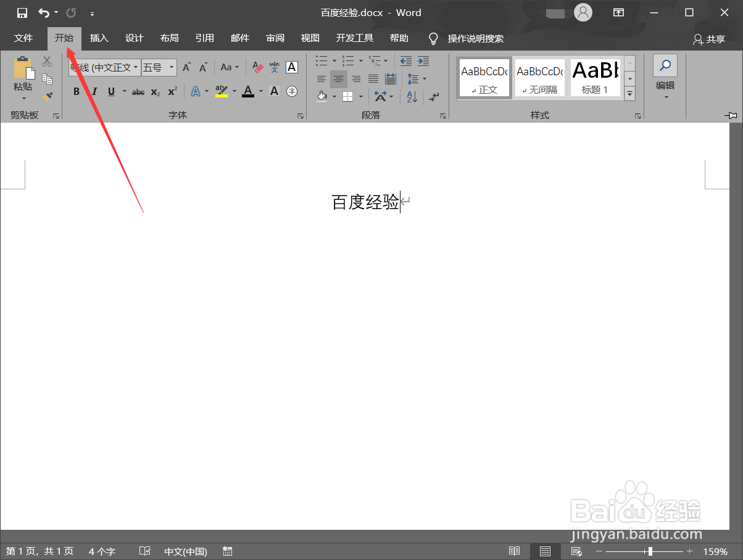Toggle strikethrough abc formatting
The width and height of the screenshot is (743, 560).
point(138,92)
